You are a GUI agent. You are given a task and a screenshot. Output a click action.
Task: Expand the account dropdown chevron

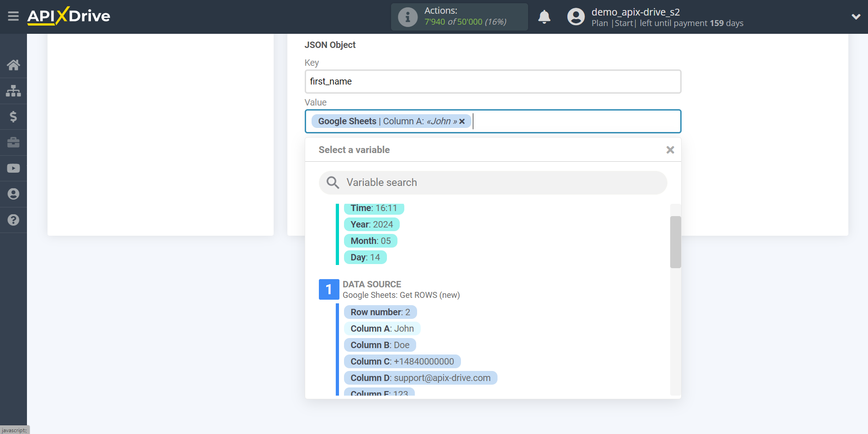[856, 17]
